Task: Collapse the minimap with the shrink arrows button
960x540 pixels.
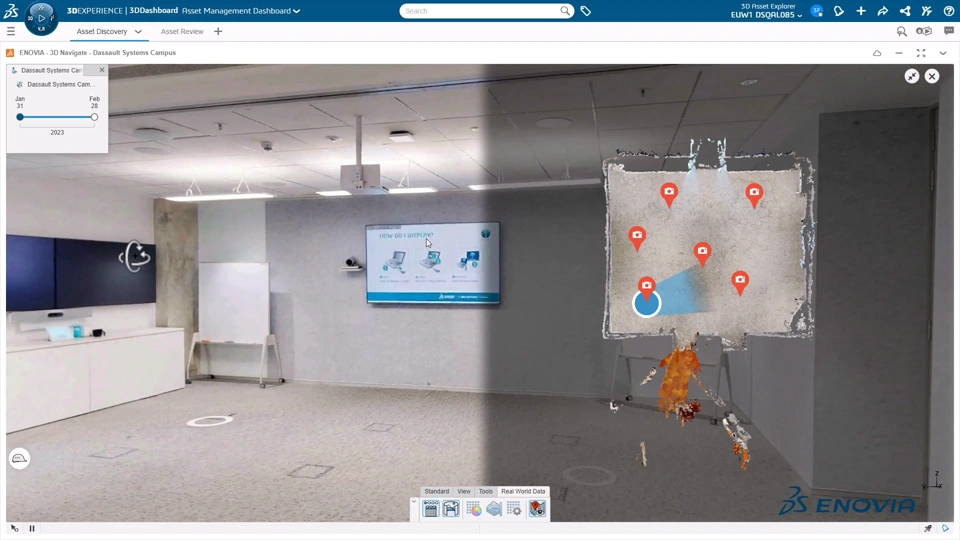Action: point(912,76)
